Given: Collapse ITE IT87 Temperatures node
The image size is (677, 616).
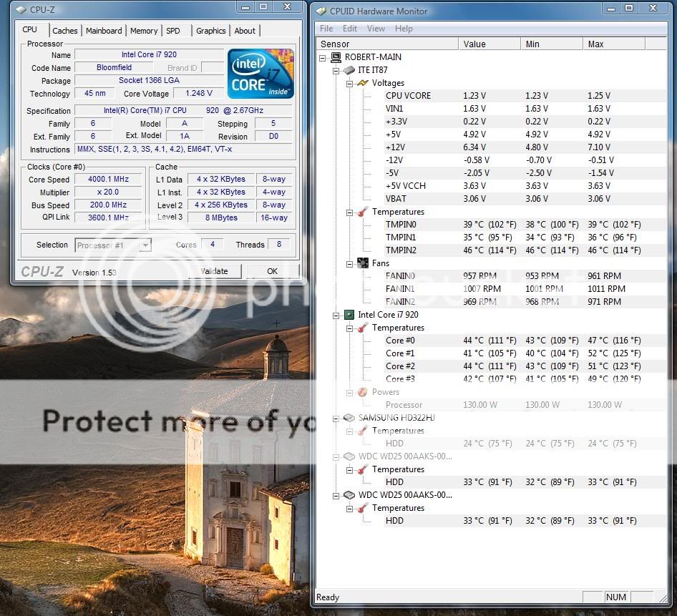Looking at the screenshot, I should click(x=350, y=212).
